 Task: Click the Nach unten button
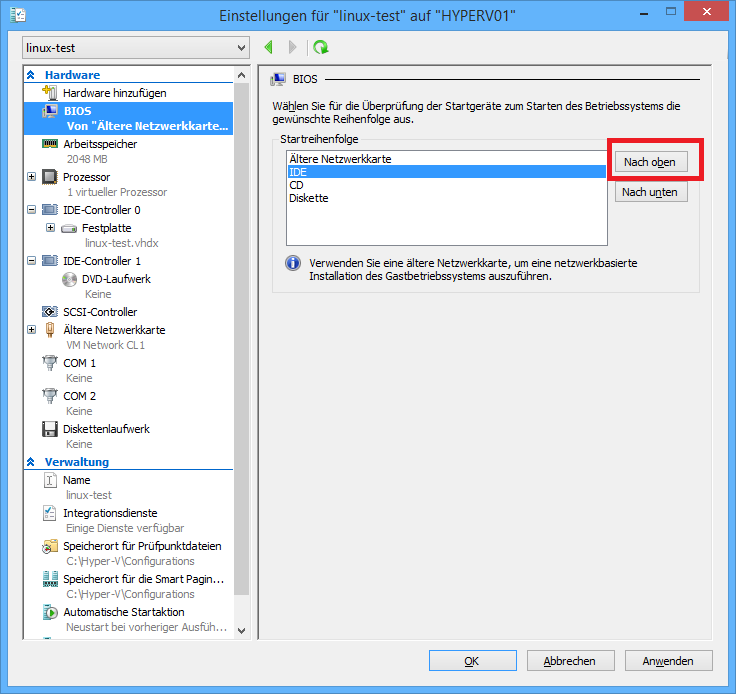tap(650, 192)
